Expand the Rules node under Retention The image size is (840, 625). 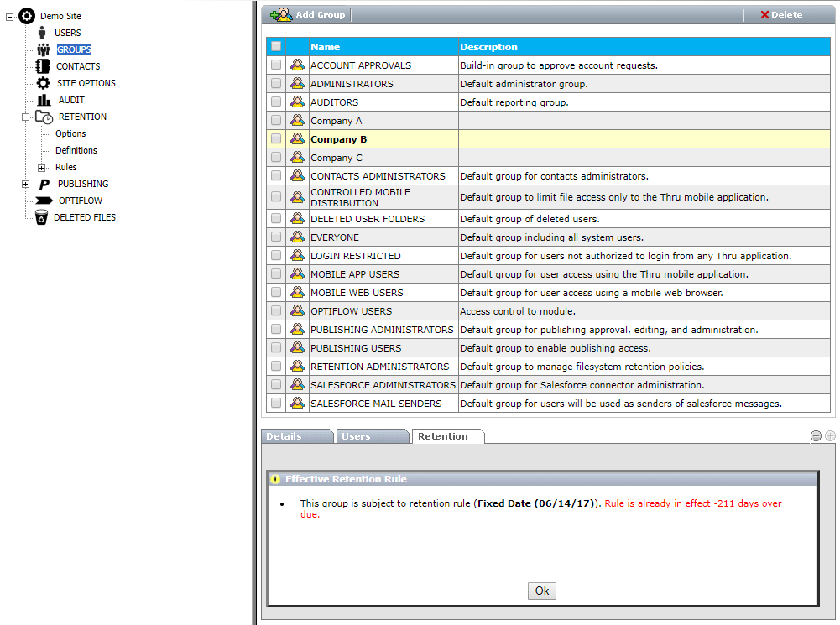click(x=41, y=168)
